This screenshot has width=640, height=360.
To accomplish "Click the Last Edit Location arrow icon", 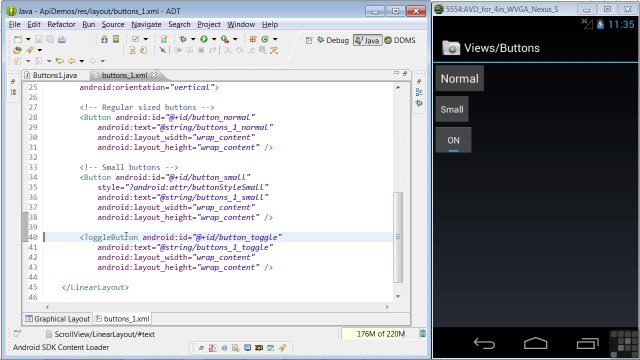I will click(60, 61).
